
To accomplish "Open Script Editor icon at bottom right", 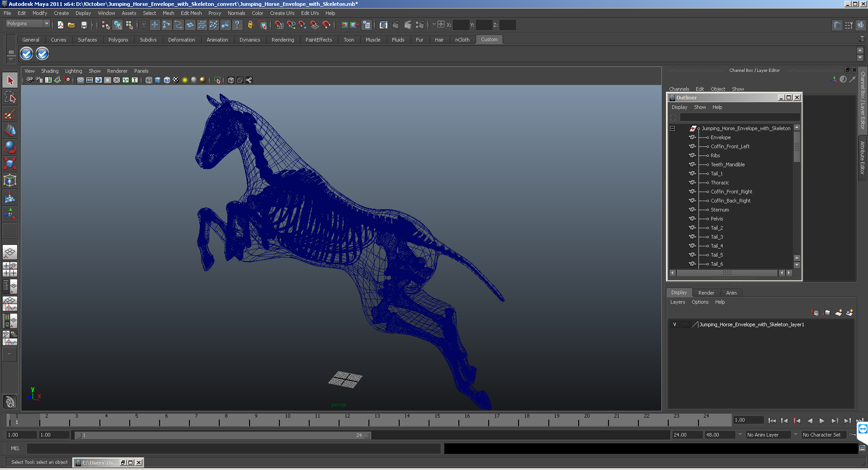I will (862, 448).
